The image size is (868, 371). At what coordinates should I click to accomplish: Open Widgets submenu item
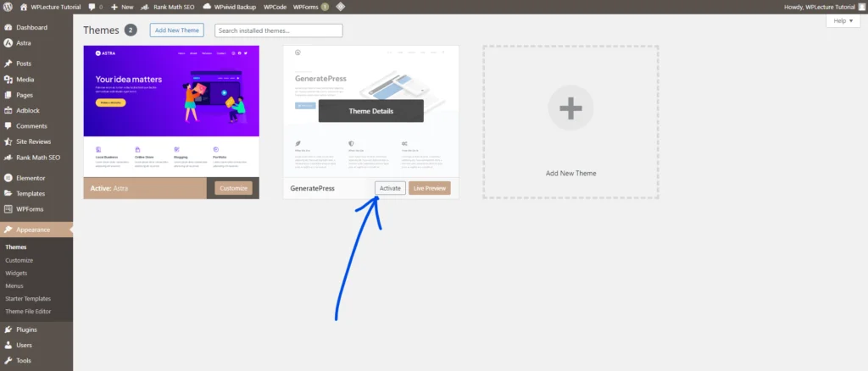(x=17, y=273)
